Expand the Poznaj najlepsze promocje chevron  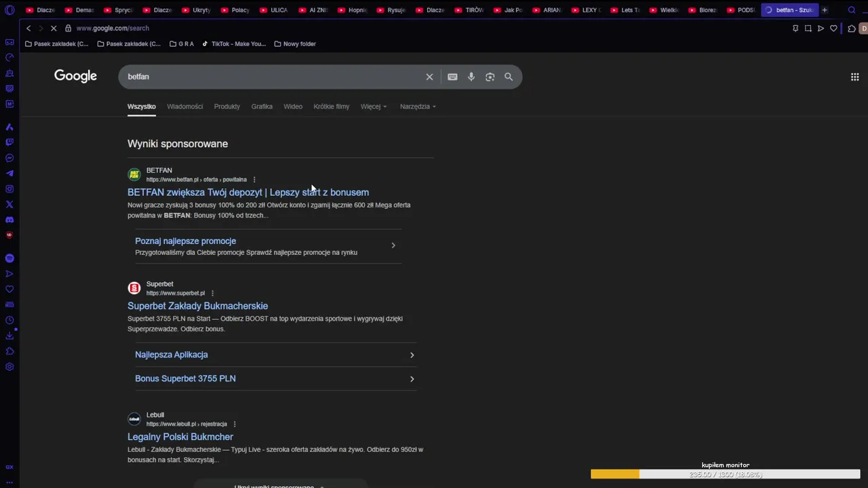393,245
